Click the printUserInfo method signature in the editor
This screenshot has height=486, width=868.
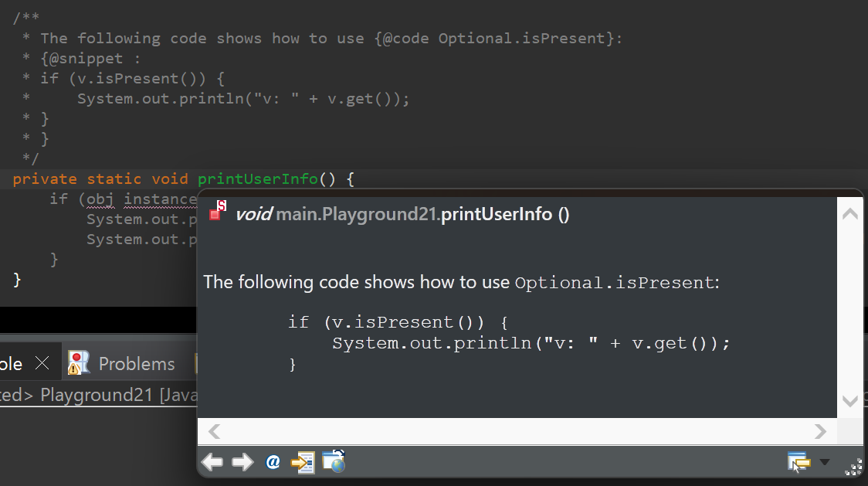click(x=257, y=178)
